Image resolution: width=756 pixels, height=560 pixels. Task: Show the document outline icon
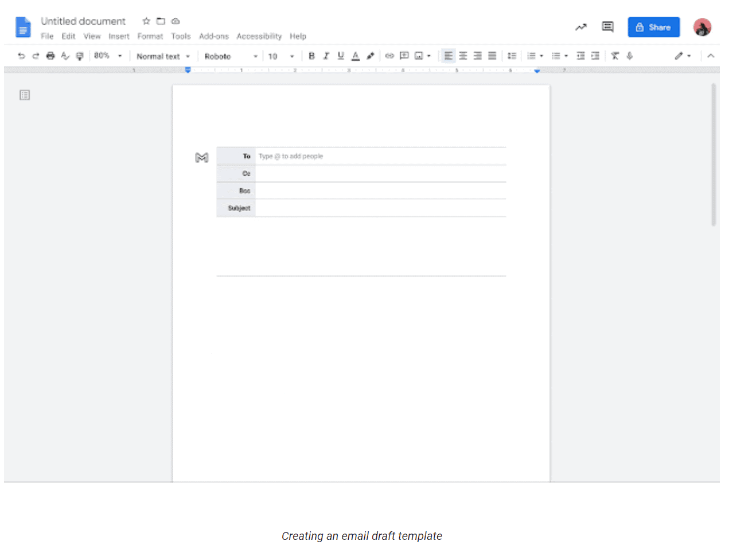25,95
